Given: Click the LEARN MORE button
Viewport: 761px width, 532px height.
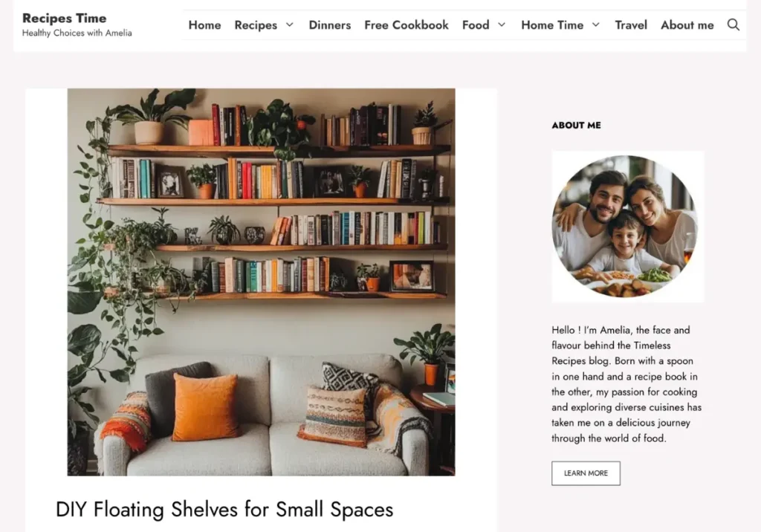Looking at the screenshot, I should [586, 473].
